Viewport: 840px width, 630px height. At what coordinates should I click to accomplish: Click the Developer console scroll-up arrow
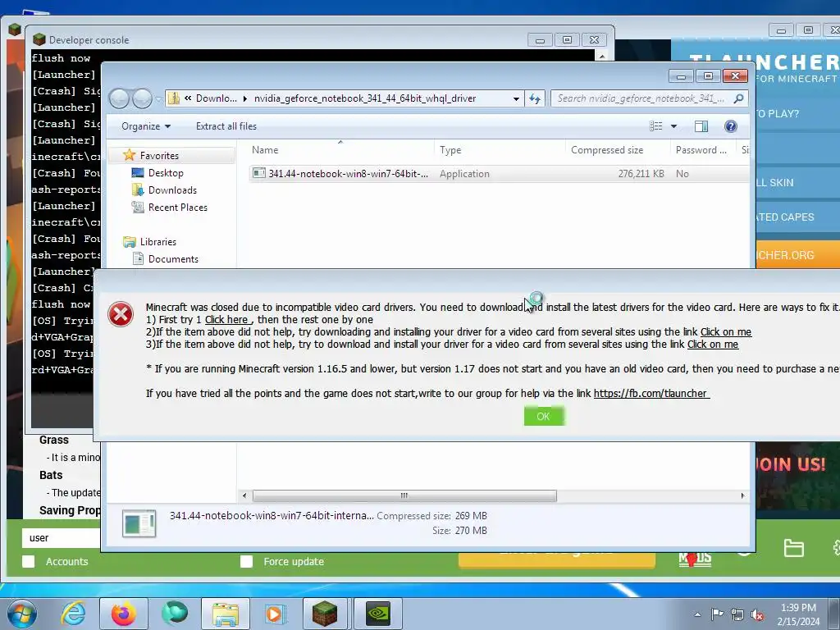(x=601, y=57)
